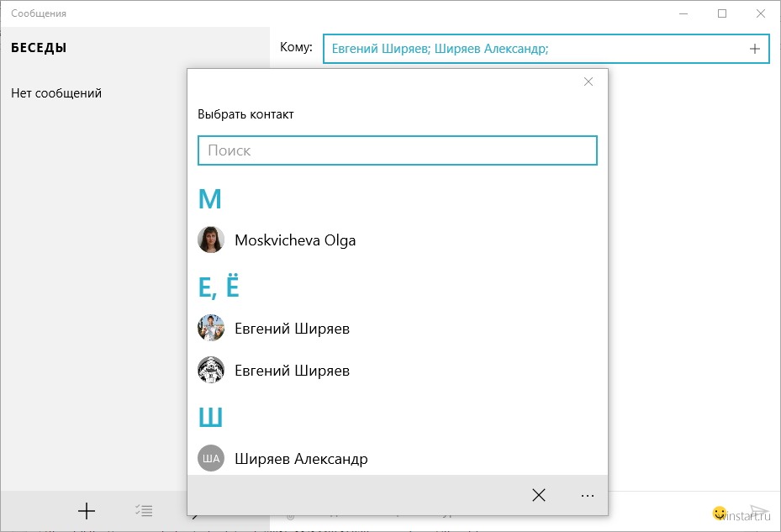This screenshot has width=781, height=532.
Task: Open the emoji smiley picker
Action: [x=719, y=512]
